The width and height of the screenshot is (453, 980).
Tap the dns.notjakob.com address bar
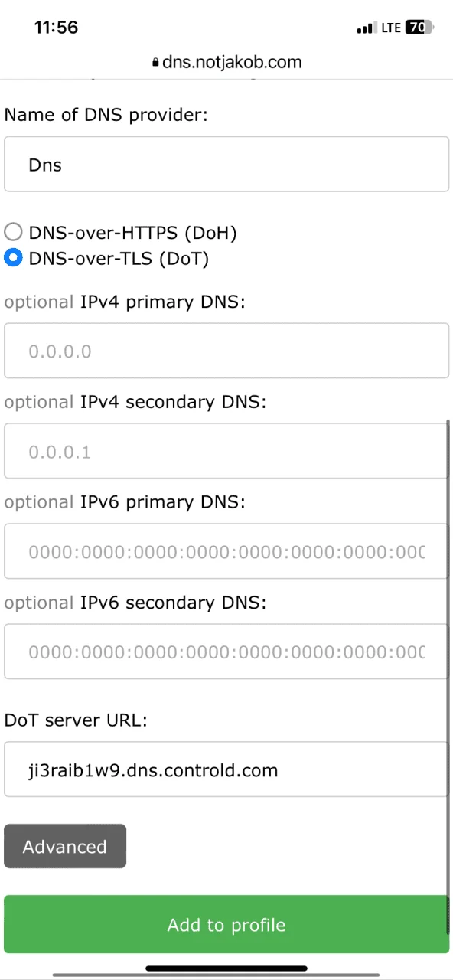click(x=226, y=63)
